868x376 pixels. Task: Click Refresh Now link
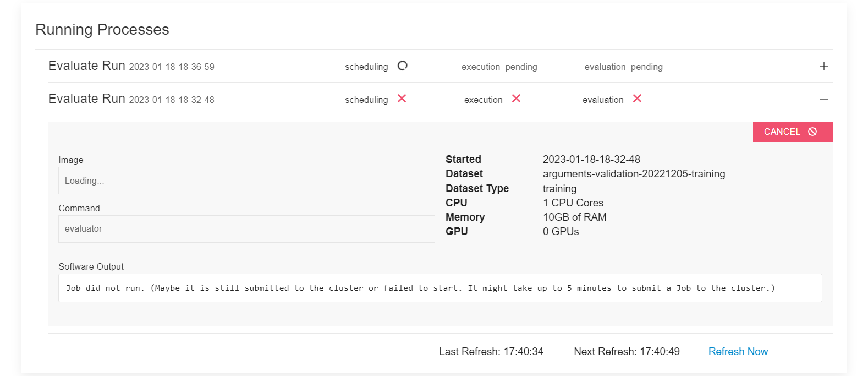[738, 351]
